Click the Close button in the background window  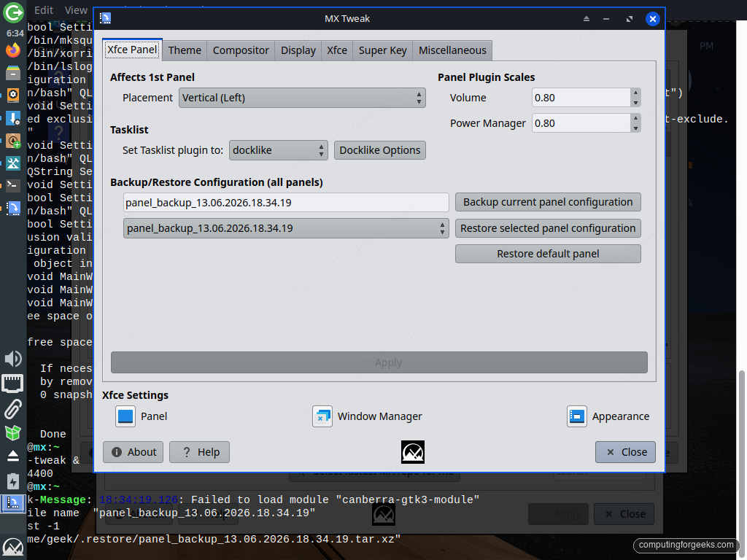[625, 514]
